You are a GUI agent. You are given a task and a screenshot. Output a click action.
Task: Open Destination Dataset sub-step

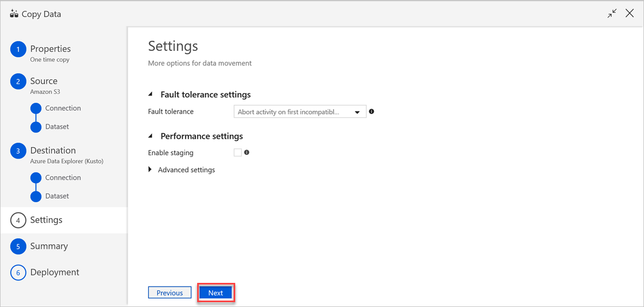pyautogui.click(x=57, y=196)
